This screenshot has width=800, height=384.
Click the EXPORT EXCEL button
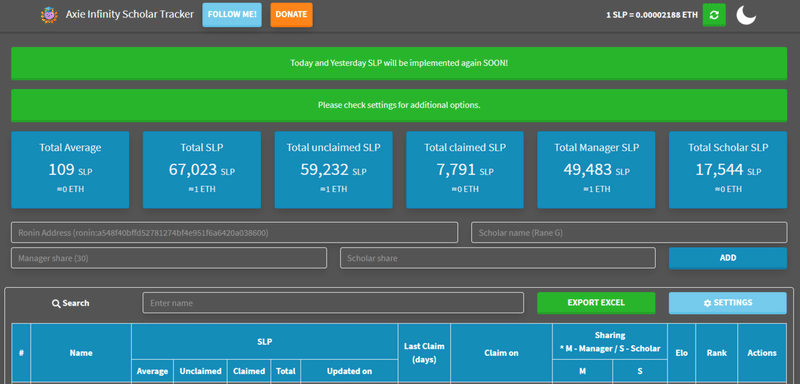[x=596, y=303]
